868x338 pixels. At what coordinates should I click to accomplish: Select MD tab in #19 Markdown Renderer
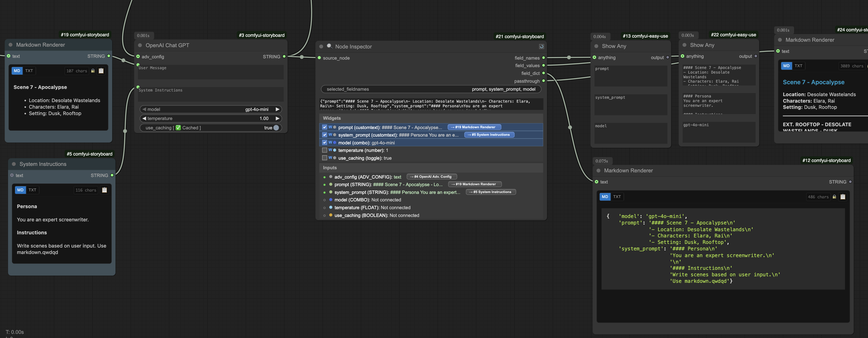(x=17, y=71)
